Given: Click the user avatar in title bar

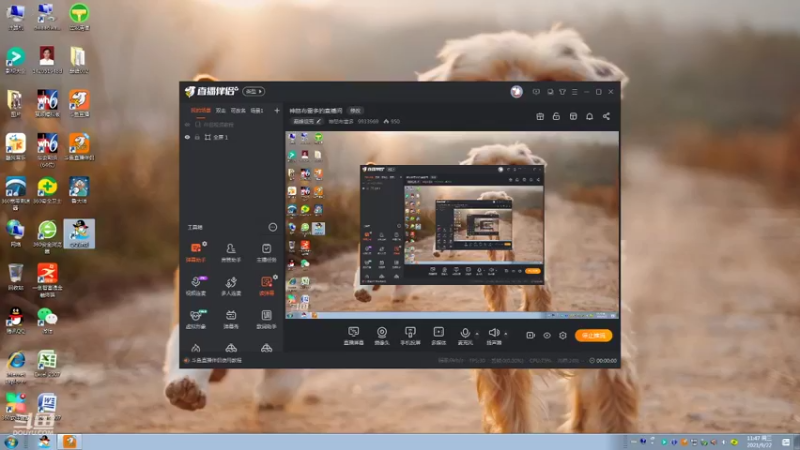Looking at the screenshot, I should coord(516,92).
